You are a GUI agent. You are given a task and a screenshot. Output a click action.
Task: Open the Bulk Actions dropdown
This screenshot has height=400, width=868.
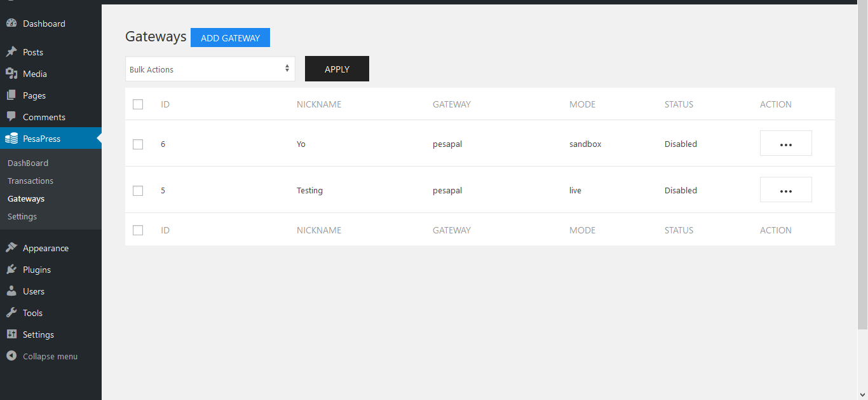210,69
